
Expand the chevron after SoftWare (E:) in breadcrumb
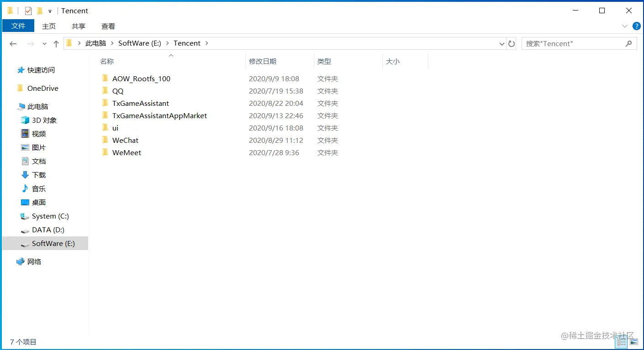(x=167, y=43)
